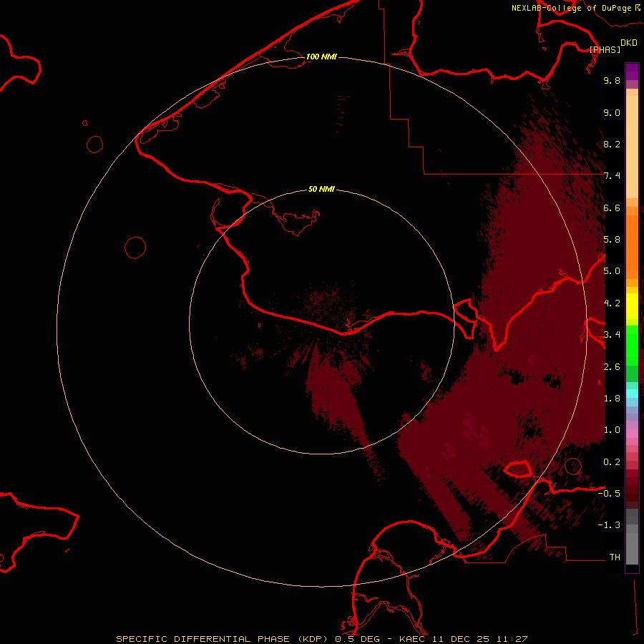Select the 6.6 value on the color scale
The height and width of the screenshot is (644, 644).
(612, 208)
